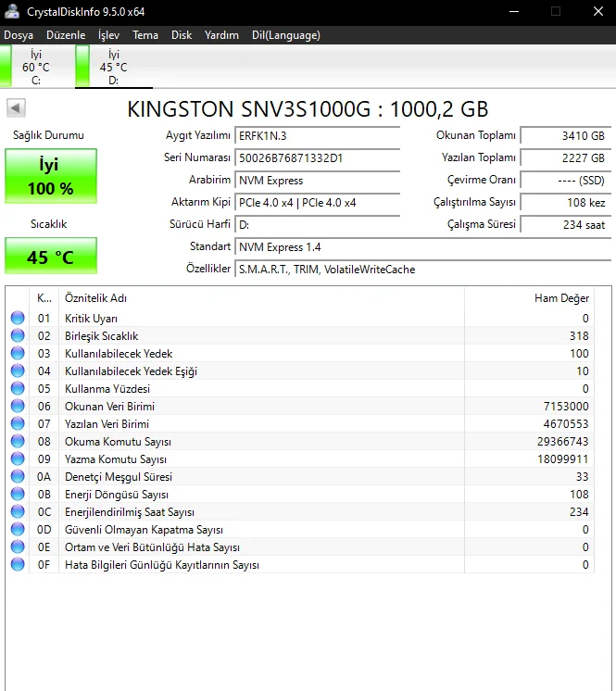Open the Dosya menu
This screenshot has height=691, width=616.
(x=19, y=35)
